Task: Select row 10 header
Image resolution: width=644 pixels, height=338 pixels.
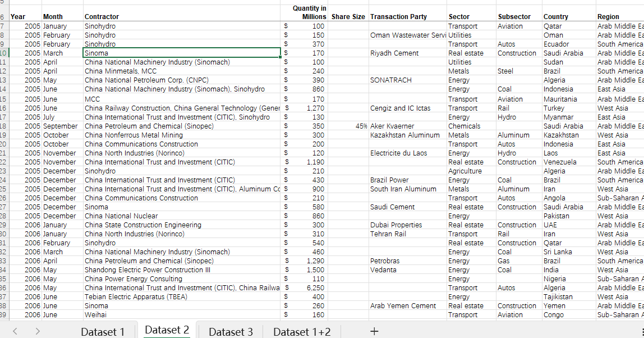Action: [4, 53]
